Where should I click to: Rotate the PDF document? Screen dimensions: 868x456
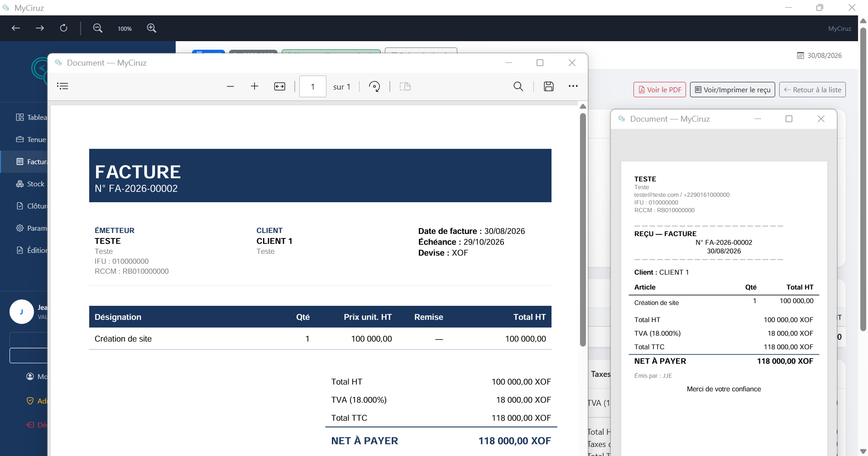[x=374, y=86]
